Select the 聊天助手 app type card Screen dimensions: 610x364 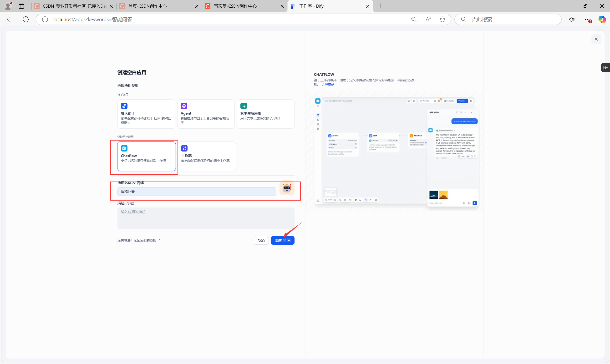click(146, 114)
